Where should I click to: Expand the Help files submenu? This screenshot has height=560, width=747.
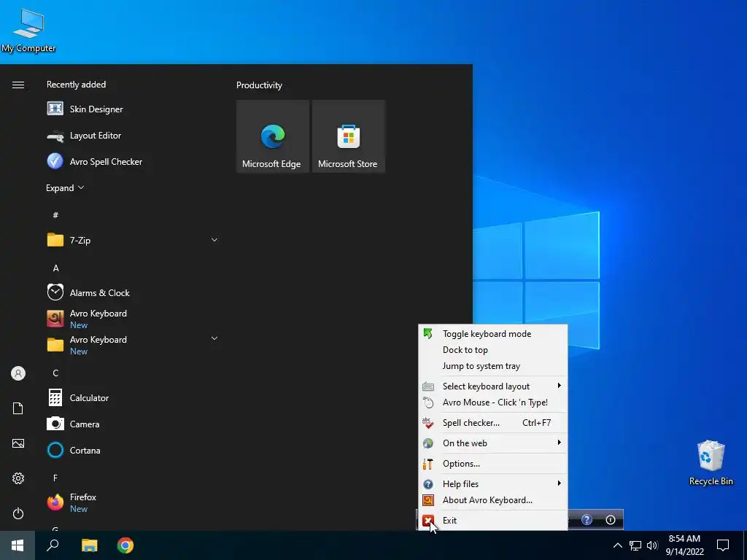492,484
